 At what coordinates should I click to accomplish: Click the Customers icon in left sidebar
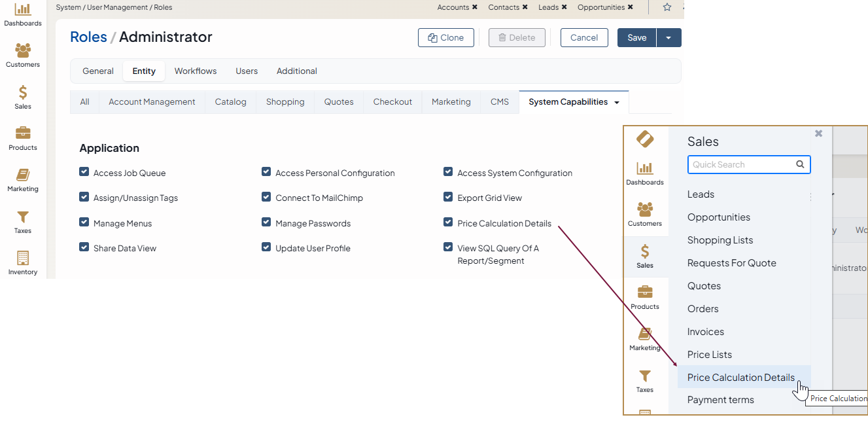(x=23, y=55)
